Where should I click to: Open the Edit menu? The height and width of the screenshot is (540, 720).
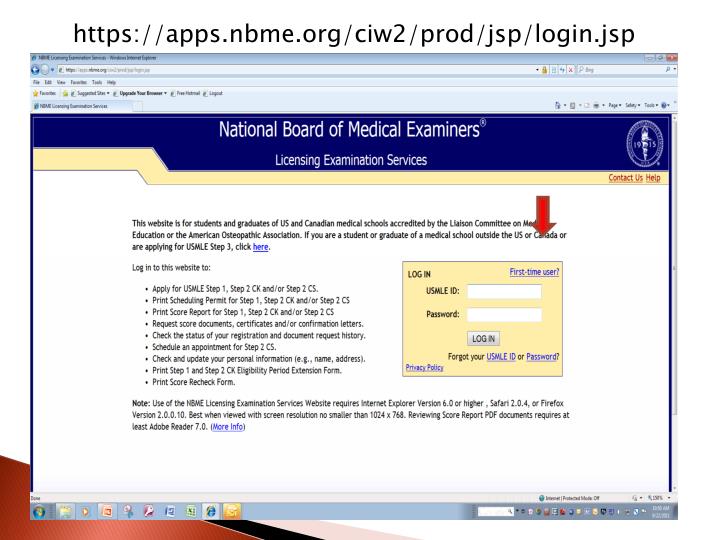[48, 83]
